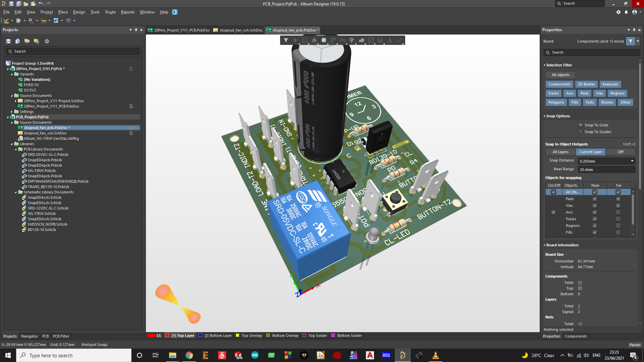Open the notifications bell icon
Viewport: 644px width, 362px height.
[x=626, y=12]
